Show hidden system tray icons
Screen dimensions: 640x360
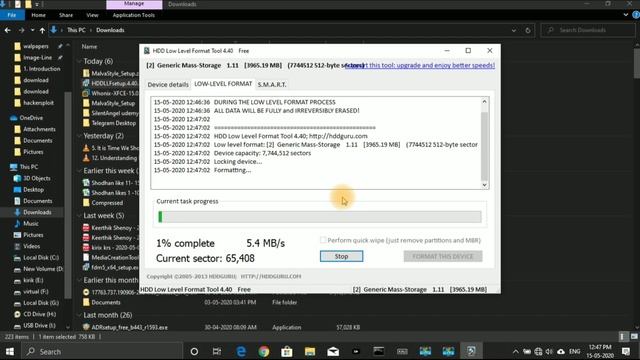[516, 351]
